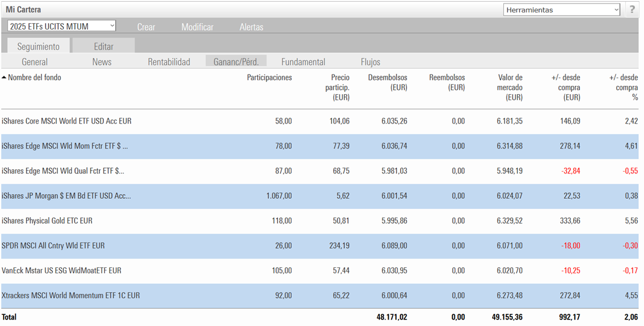This screenshot has width=644, height=326.
Task: Open Xtrackers MSCI World Momentum ETF 1C EUR
Action: click(71, 295)
